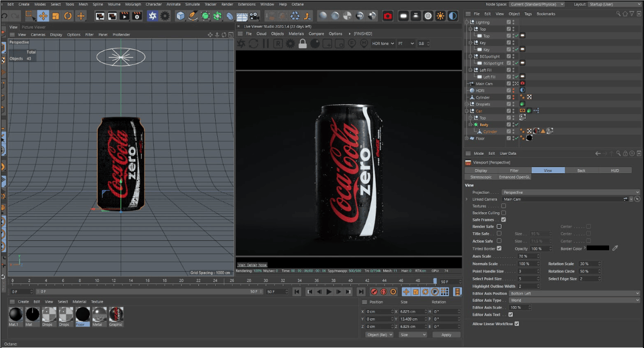Image resolution: width=644 pixels, height=348 pixels.
Task: Open Materials menu in Live Viewer
Action: point(296,34)
